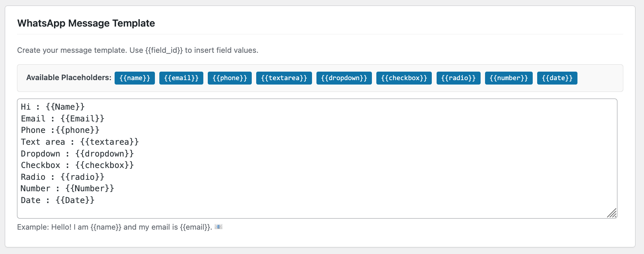Focus the "Dropdown : {{dropdown}}" template line
Screen dimensions: 644x254
(77, 154)
